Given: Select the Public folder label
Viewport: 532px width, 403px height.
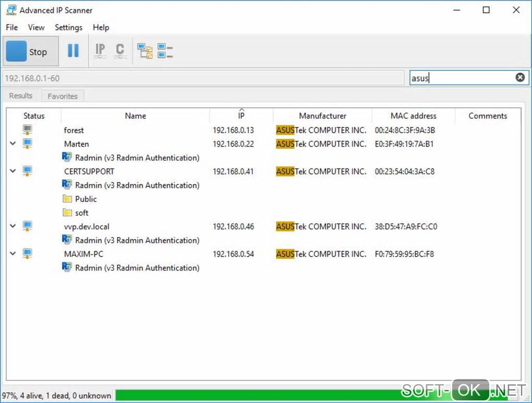Looking at the screenshot, I should [86, 199].
